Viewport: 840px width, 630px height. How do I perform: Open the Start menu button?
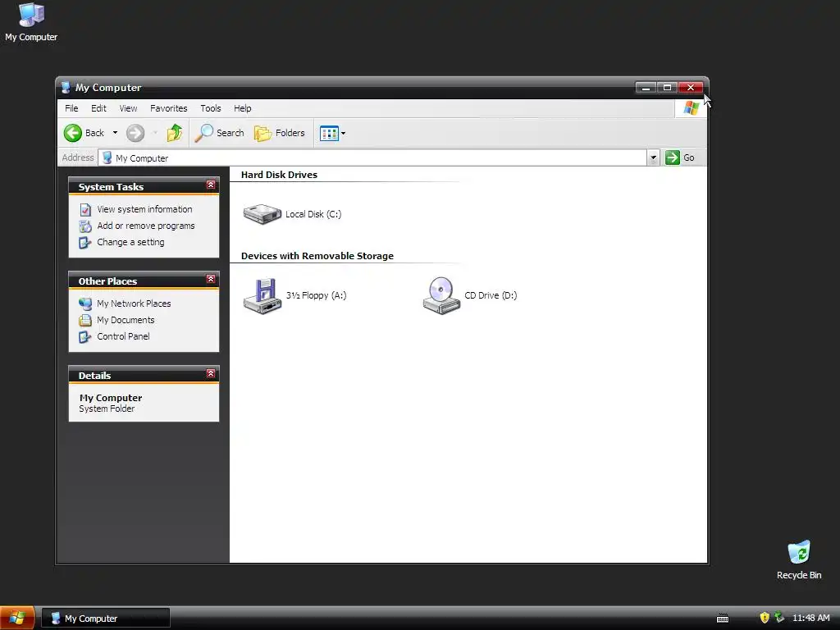tap(17, 619)
